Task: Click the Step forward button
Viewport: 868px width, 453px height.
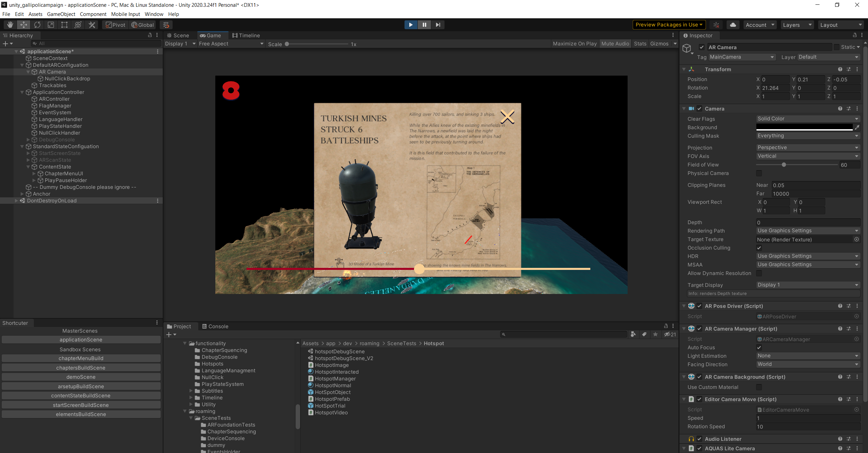Action: (438, 25)
